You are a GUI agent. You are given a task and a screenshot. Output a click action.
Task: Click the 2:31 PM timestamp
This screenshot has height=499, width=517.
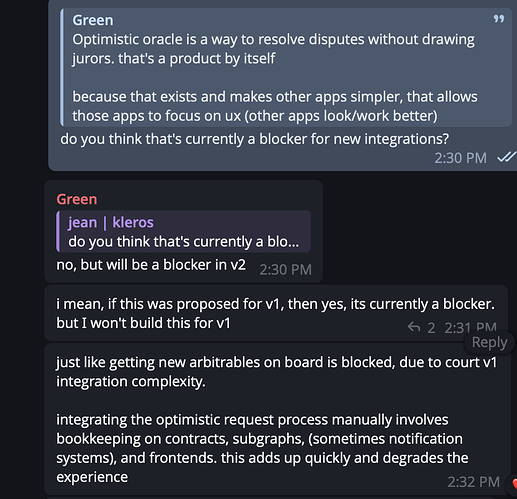pyautogui.click(x=470, y=328)
